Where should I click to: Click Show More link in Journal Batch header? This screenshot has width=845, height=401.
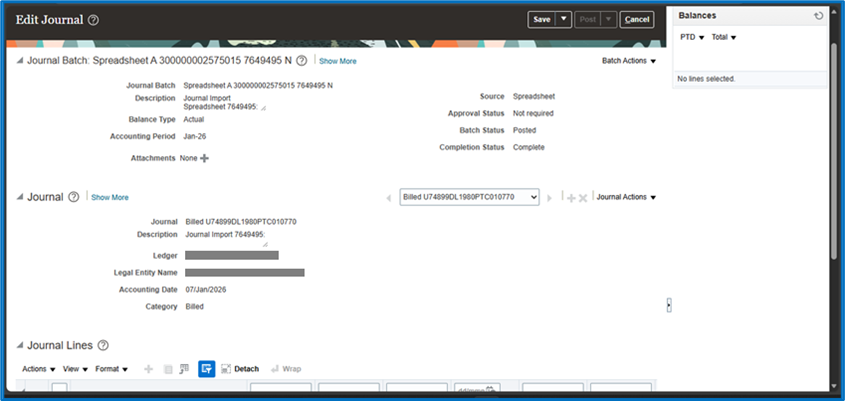click(x=338, y=61)
